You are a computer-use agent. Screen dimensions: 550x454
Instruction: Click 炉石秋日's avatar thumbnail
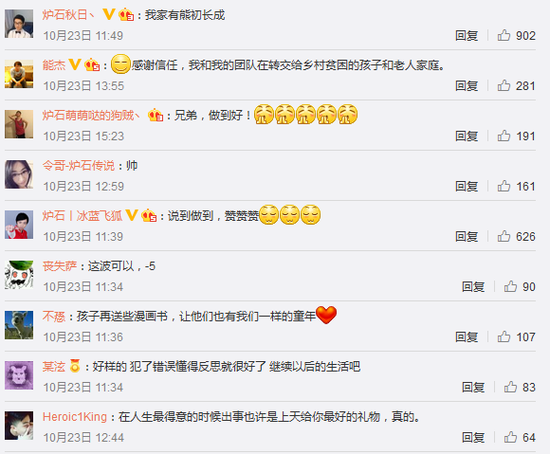(x=19, y=24)
